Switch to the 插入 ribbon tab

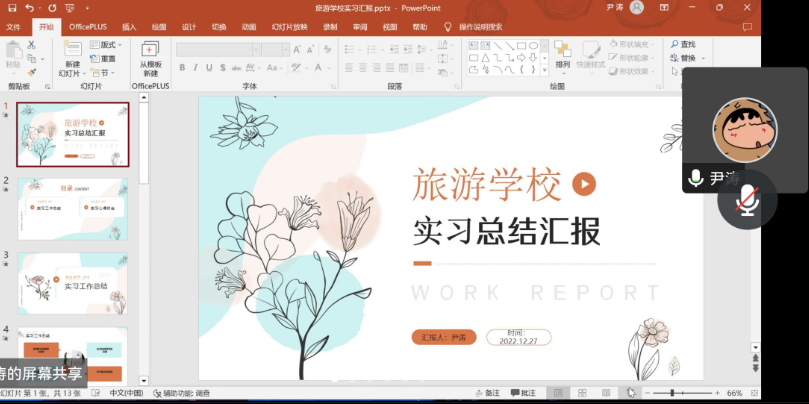[129, 27]
